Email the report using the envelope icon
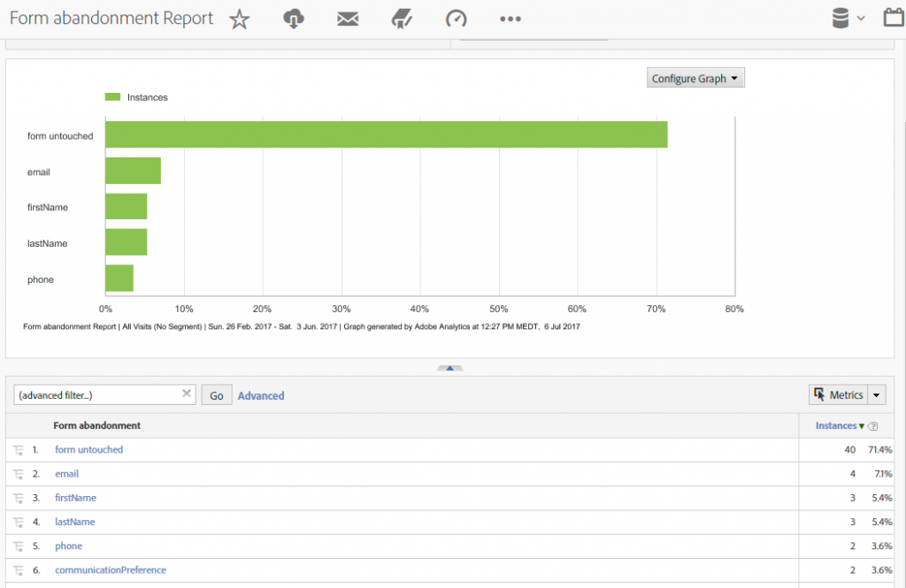The width and height of the screenshot is (906, 588). click(347, 17)
